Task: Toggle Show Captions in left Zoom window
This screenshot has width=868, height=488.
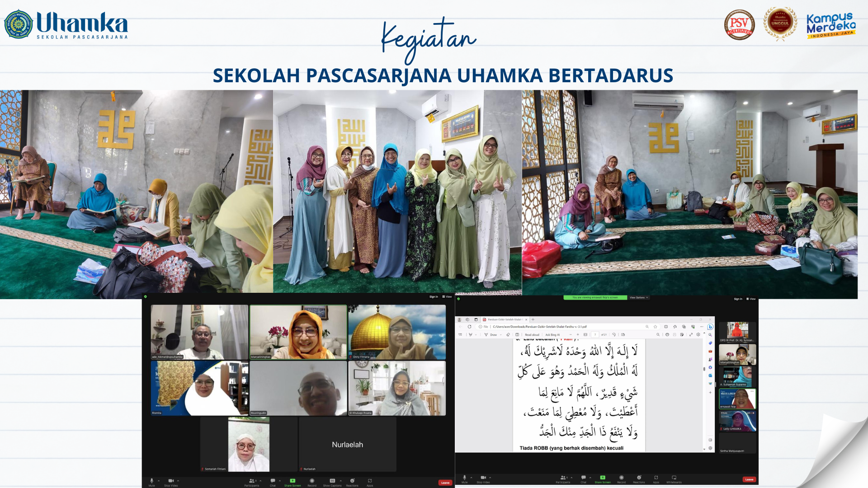Action: point(332,481)
